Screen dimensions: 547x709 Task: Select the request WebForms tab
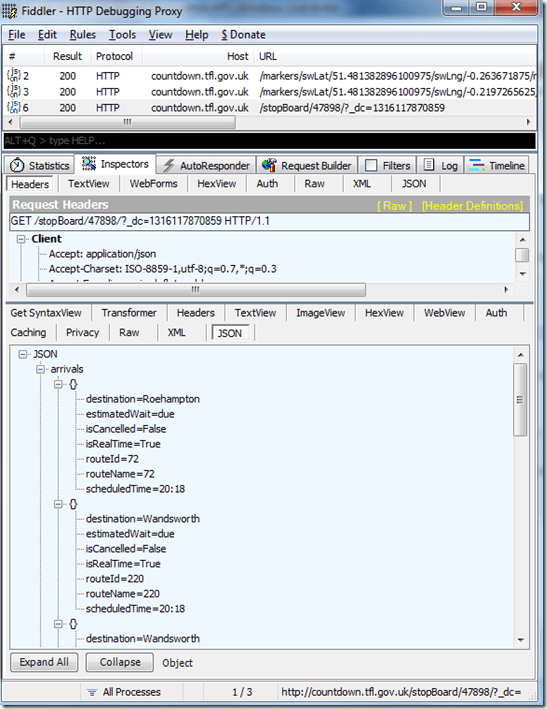tap(153, 184)
